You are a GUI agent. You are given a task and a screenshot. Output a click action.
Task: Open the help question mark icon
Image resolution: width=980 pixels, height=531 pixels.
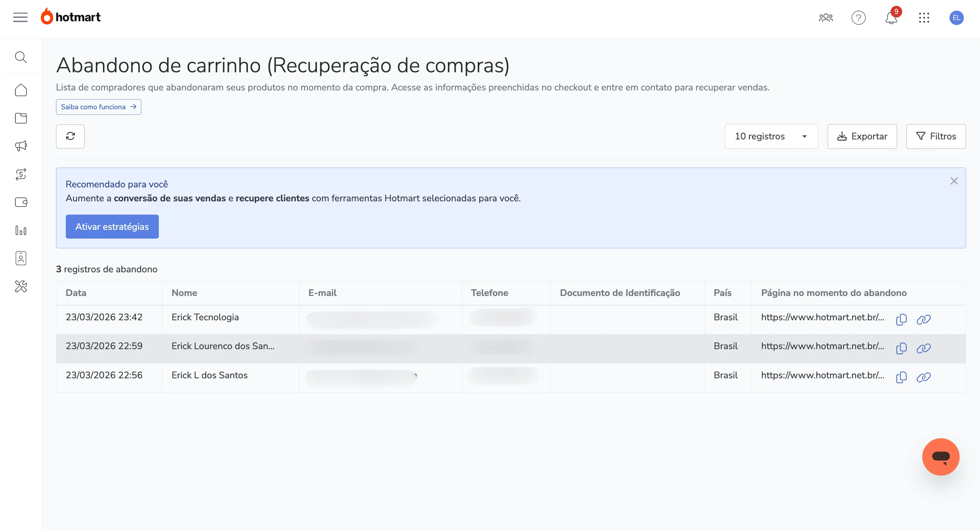pos(858,18)
